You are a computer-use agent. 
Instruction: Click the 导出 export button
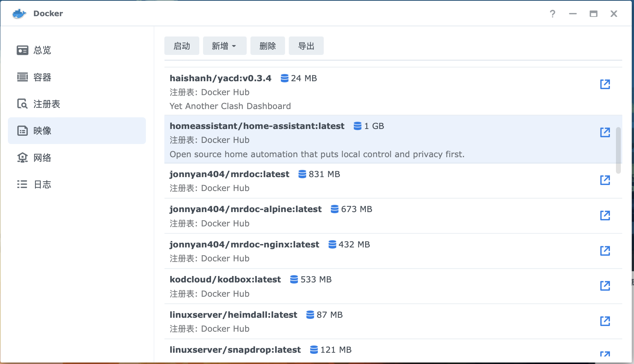click(306, 46)
